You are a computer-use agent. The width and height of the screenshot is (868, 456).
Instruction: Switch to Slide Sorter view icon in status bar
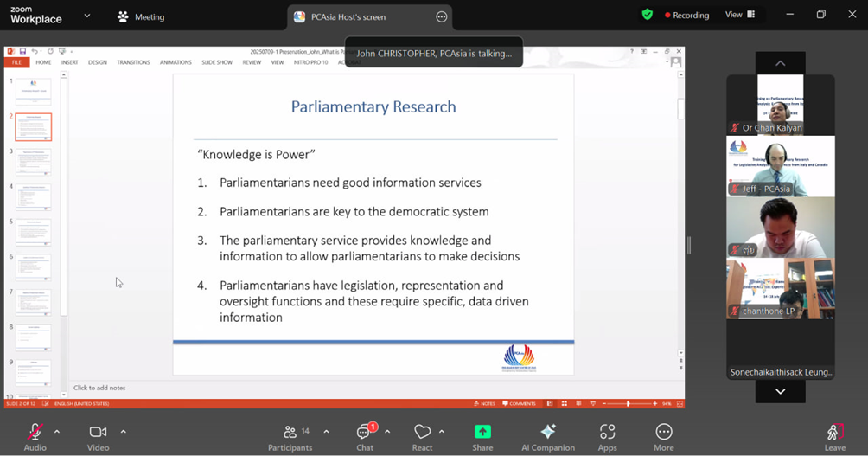[x=564, y=403]
